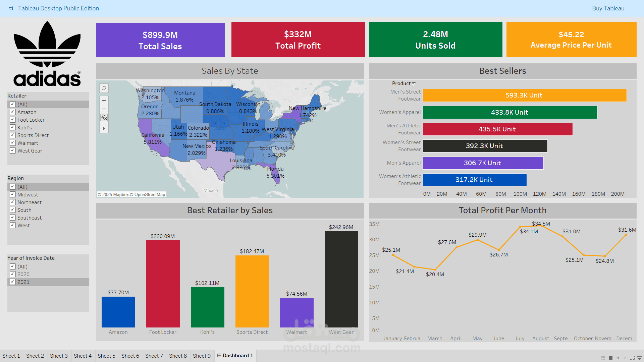Toggle the Year (All) checkbox
The width and height of the screenshot is (644, 362).
12,266
